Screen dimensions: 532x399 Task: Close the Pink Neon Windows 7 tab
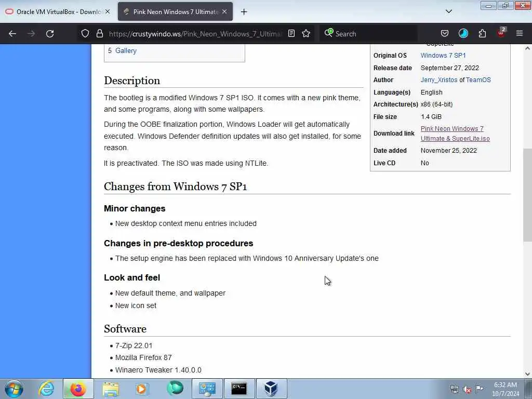point(224,11)
